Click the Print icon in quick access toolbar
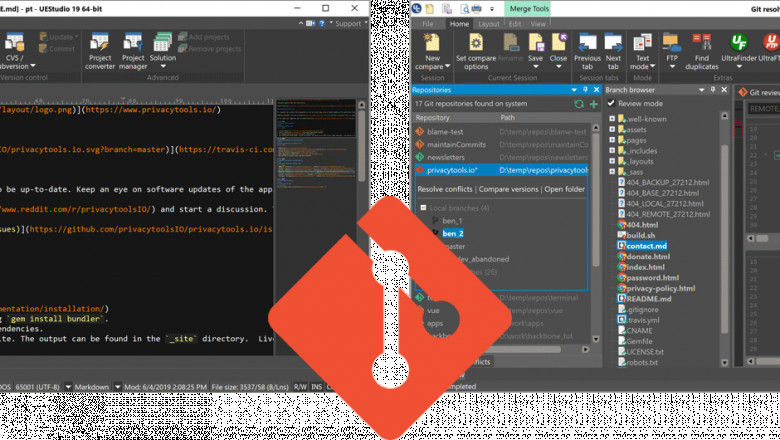The image size is (780, 440). pyautogui.click(x=477, y=8)
